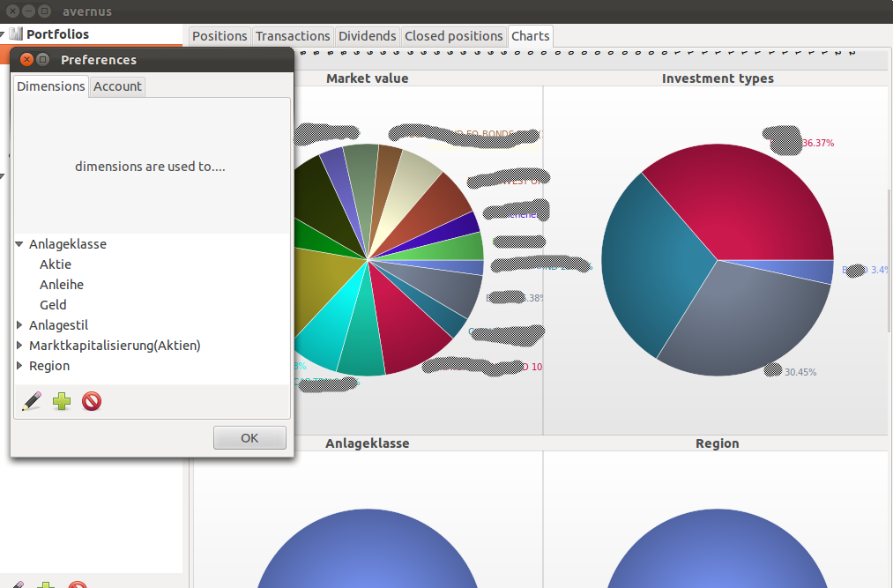Click the Investment types chart title
The width and height of the screenshot is (893, 588).
[718, 78]
